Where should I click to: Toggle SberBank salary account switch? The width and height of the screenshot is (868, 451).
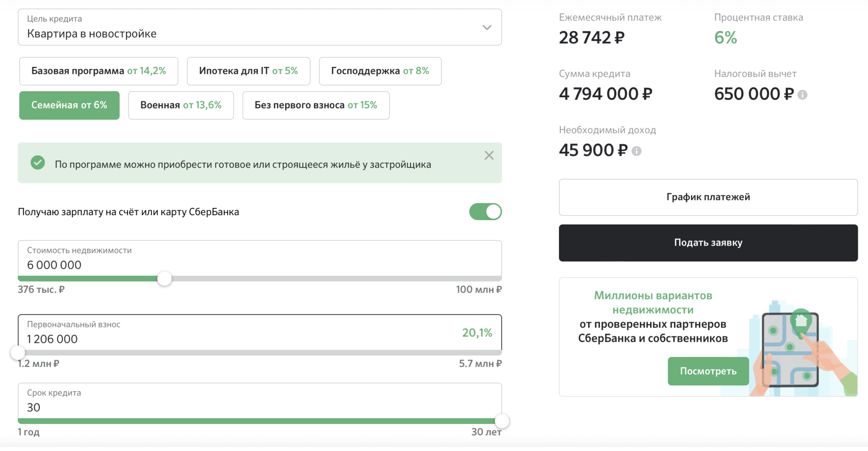(x=485, y=212)
